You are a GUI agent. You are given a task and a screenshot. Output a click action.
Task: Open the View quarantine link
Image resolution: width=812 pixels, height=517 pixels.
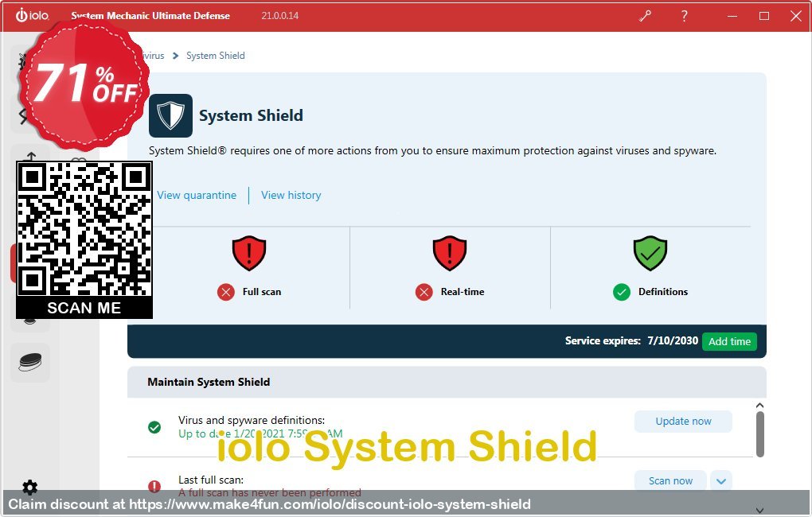coord(197,195)
